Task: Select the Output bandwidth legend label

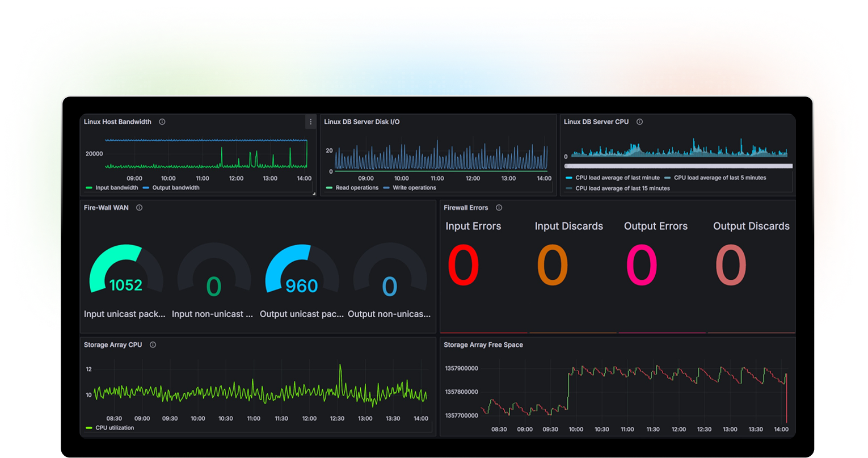Action: coord(176,188)
